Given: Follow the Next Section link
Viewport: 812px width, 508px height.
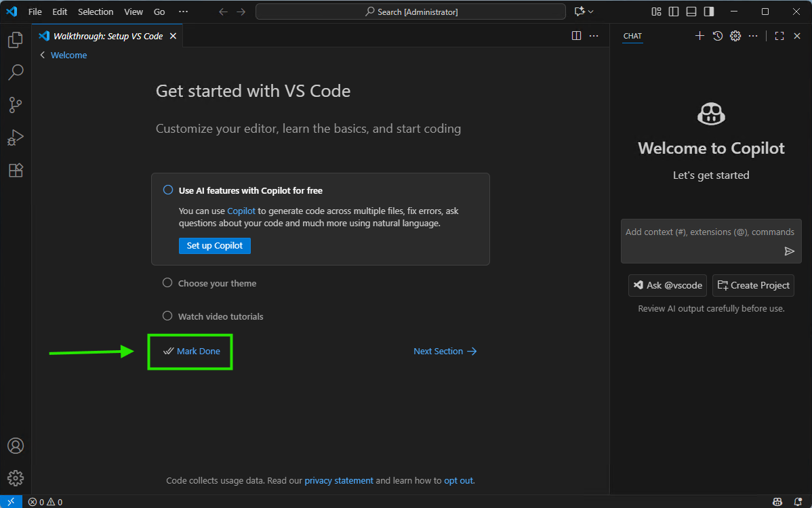Looking at the screenshot, I should 445,351.
